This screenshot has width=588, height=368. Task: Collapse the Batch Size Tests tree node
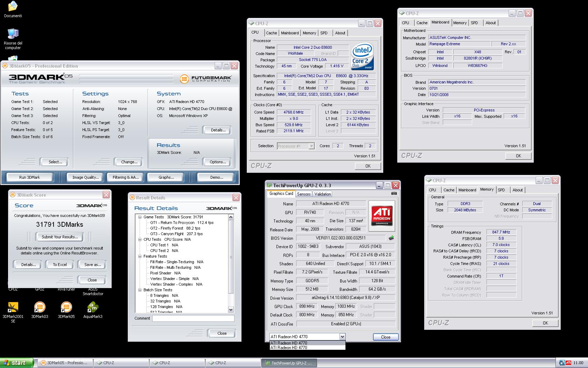pyautogui.click(x=140, y=290)
